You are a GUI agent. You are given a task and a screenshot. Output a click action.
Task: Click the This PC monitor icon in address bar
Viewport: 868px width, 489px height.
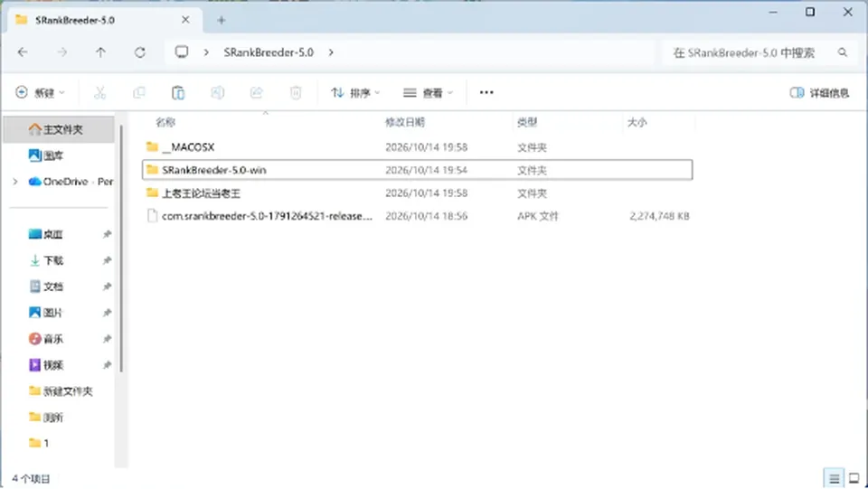(x=182, y=52)
